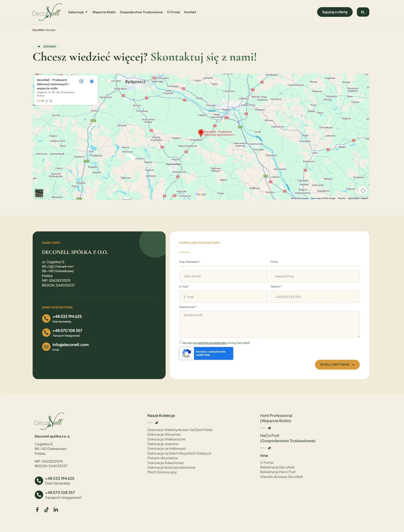Call +48 533 194 625 in company card
Image resolution: width=404 pixels, height=532 pixels.
(67, 317)
